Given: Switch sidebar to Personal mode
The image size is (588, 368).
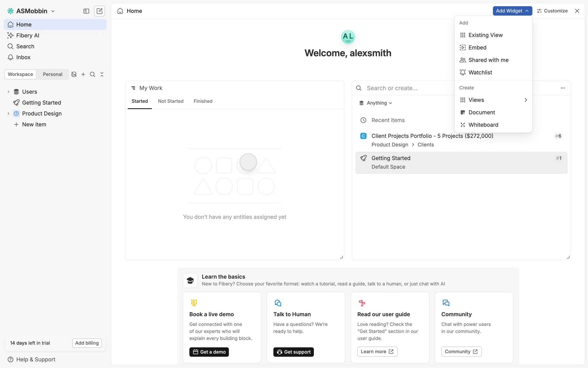Looking at the screenshot, I should click(52, 75).
